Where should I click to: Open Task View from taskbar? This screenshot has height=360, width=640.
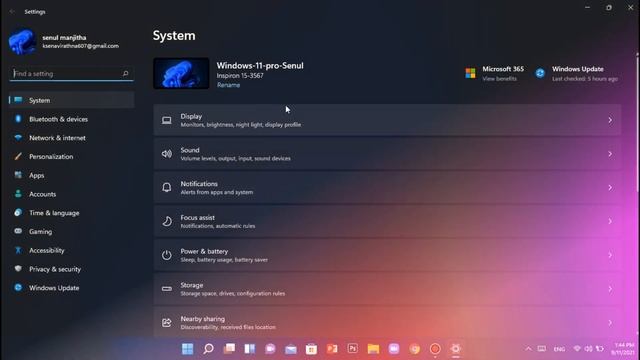(229, 349)
